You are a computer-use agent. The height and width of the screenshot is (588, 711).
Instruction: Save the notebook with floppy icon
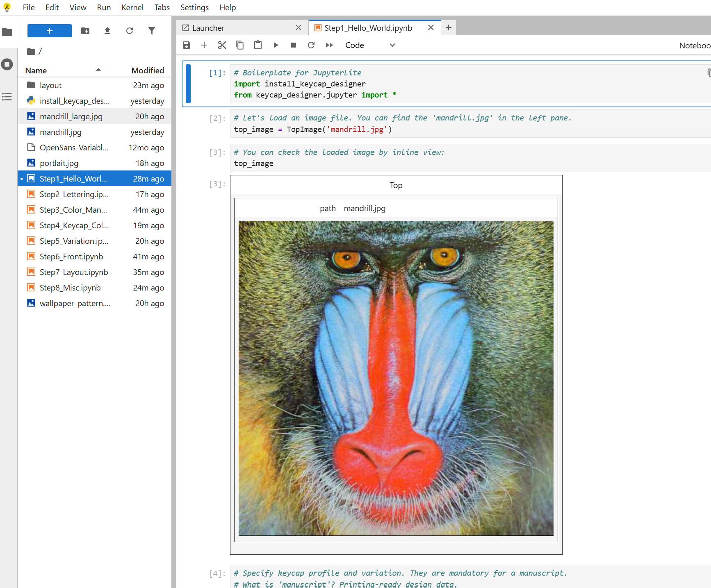coord(187,45)
